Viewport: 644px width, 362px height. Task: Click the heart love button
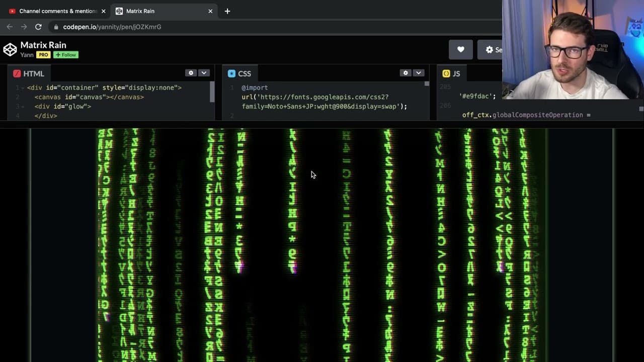click(461, 49)
